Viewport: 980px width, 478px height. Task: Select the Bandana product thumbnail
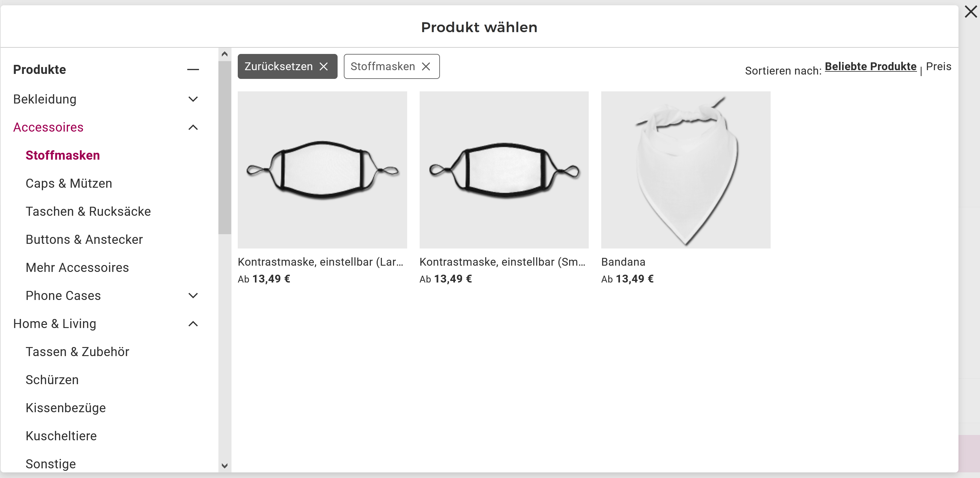[x=685, y=170]
